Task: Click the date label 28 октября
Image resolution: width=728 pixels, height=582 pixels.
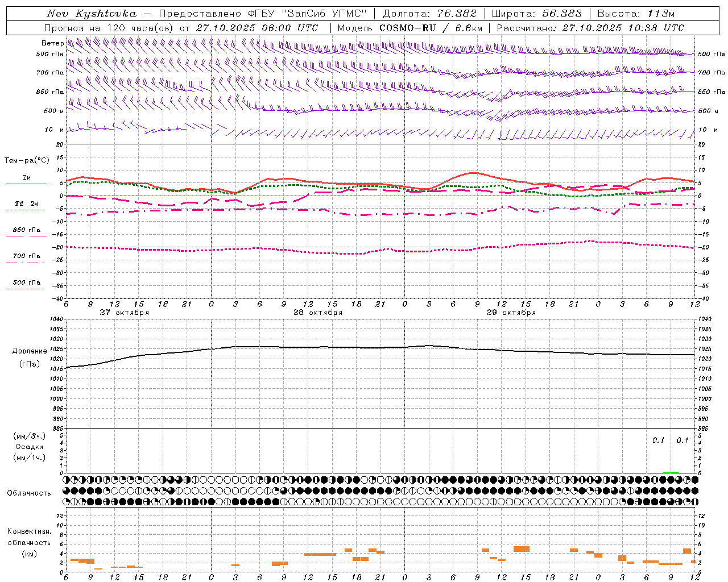Action: pos(318,312)
